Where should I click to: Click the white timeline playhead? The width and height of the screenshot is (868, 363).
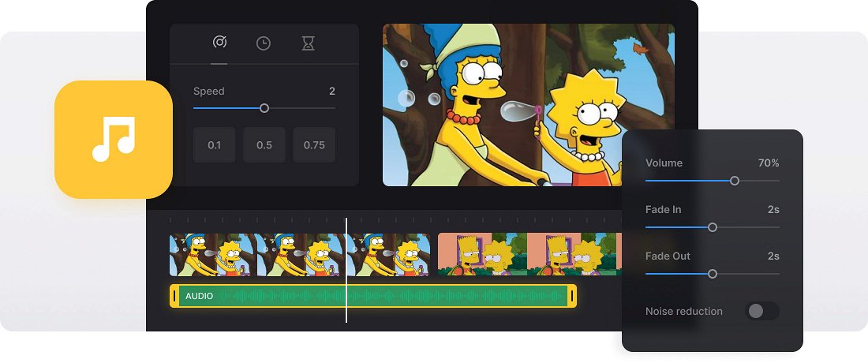[x=346, y=270]
